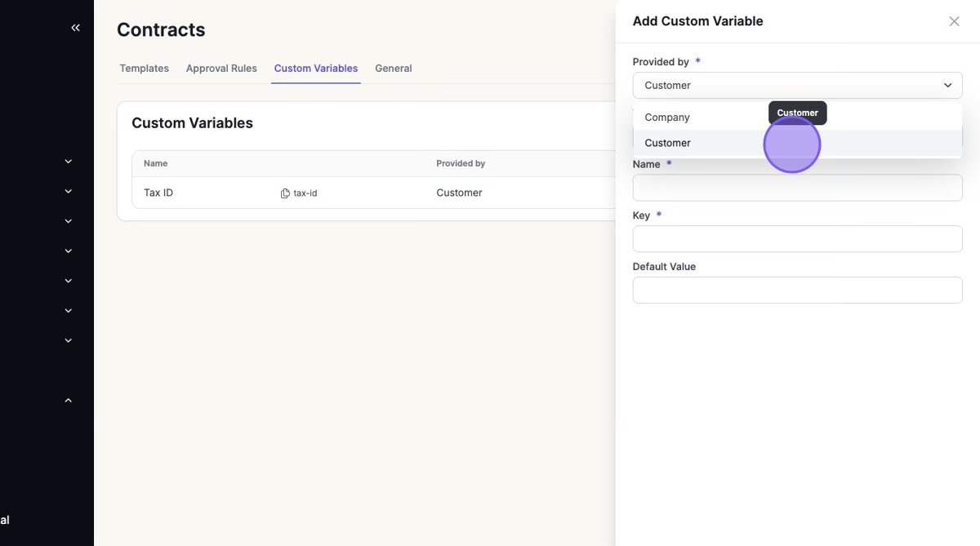The height and width of the screenshot is (546, 980).
Task: Click the Name column header
Action: pyautogui.click(x=155, y=163)
